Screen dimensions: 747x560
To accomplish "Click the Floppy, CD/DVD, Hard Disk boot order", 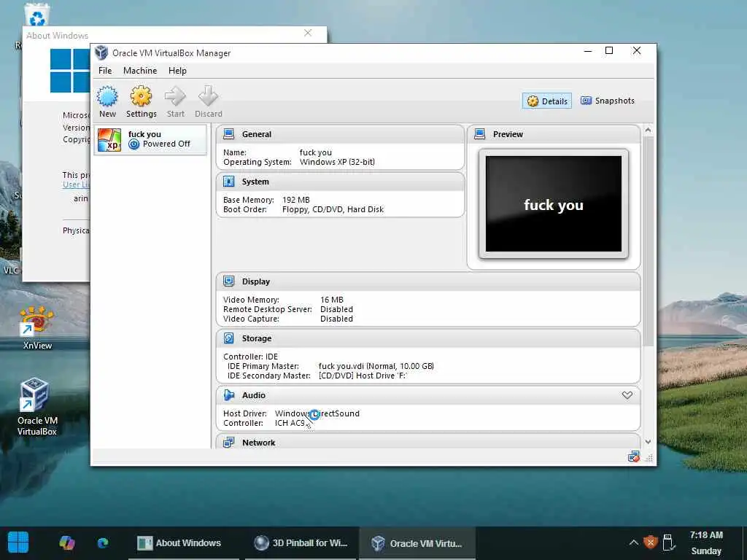I will [x=333, y=209].
